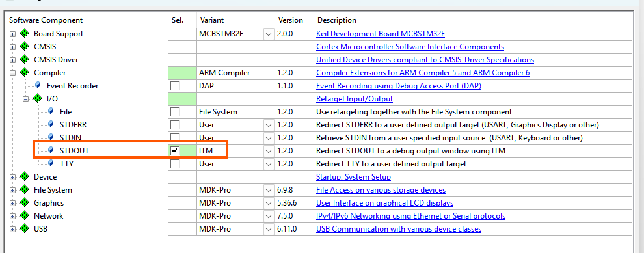
Task: Click the Network component icon
Action: coord(25,216)
